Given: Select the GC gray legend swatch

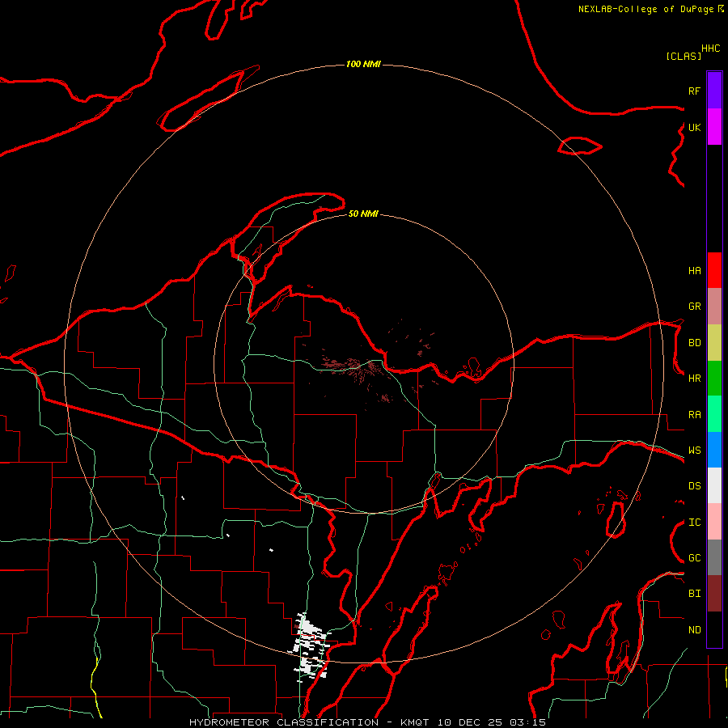Looking at the screenshot, I should tap(714, 557).
